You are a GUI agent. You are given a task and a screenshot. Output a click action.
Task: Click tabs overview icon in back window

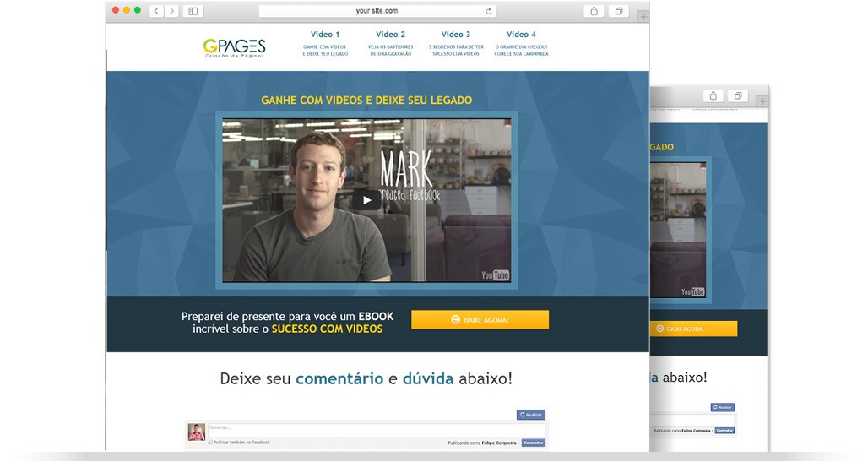(x=738, y=95)
